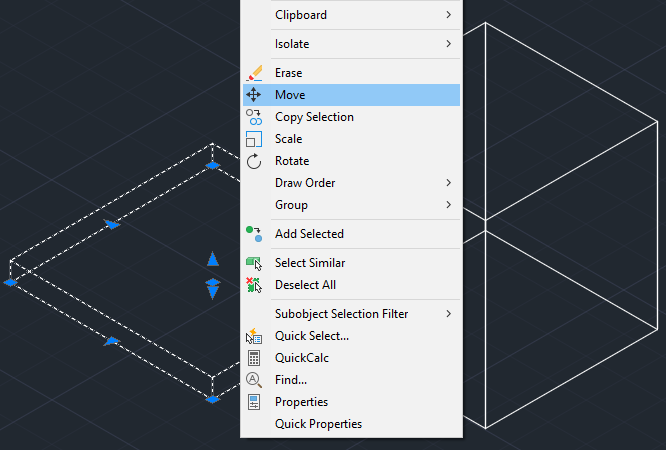Choose Erase from the context menu
Viewport: 666px width, 450px height.
click(351, 73)
